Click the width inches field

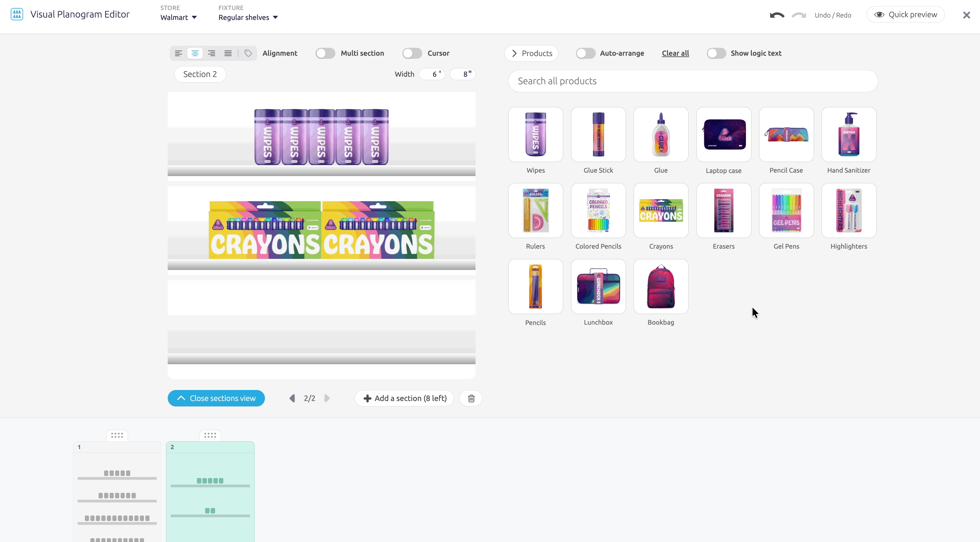point(463,74)
